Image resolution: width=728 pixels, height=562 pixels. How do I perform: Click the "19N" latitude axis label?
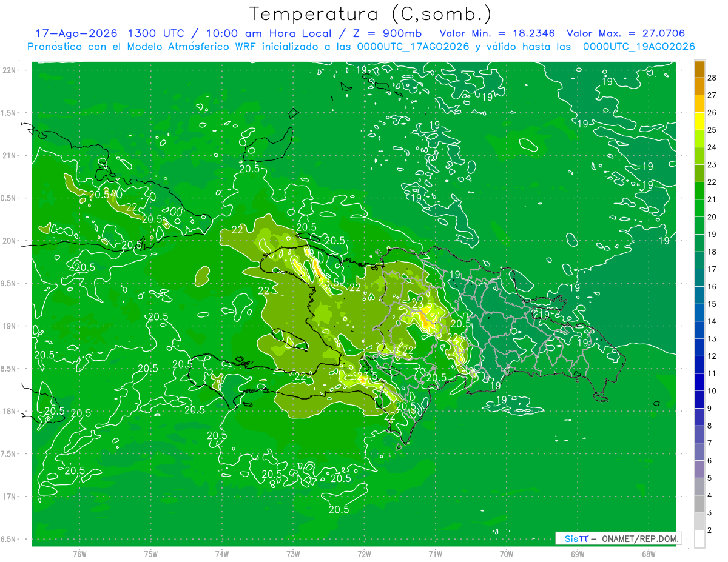click(x=10, y=326)
